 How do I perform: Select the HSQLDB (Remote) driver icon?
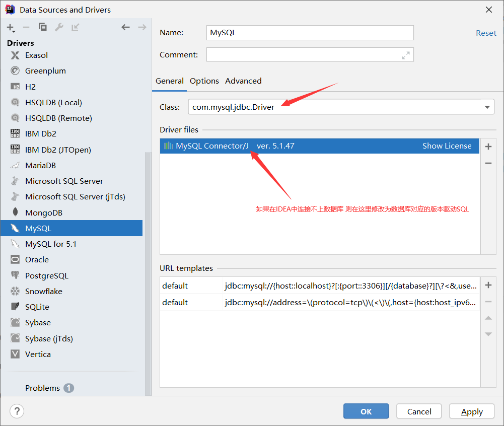pos(15,118)
